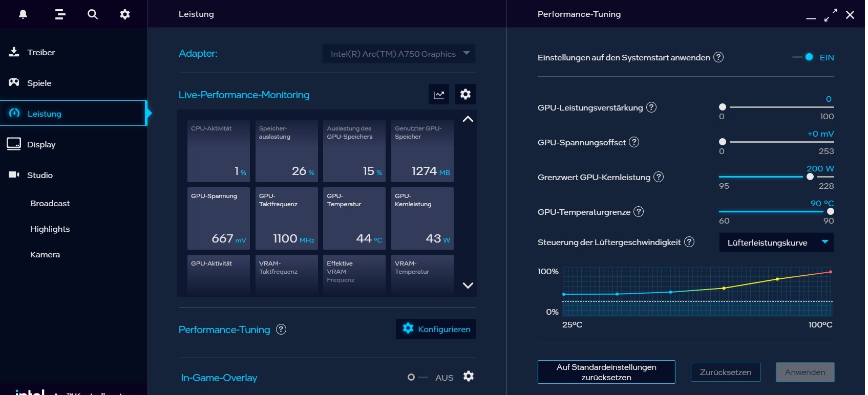Collapse monitoring tiles with up chevron

pyautogui.click(x=468, y=119)
